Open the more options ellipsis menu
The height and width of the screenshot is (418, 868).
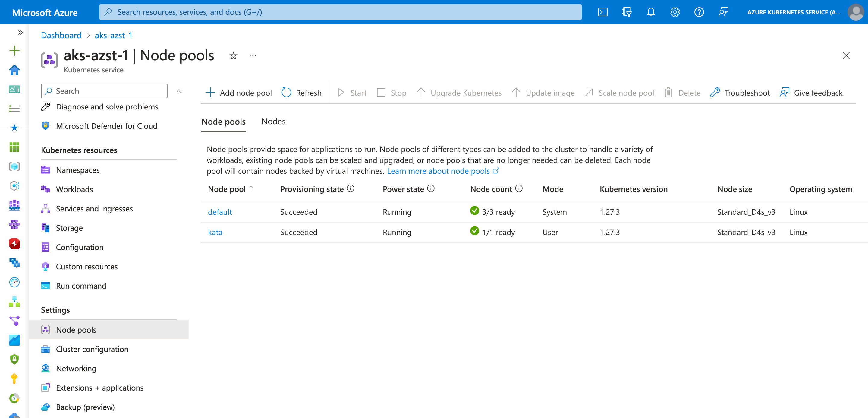253,55
